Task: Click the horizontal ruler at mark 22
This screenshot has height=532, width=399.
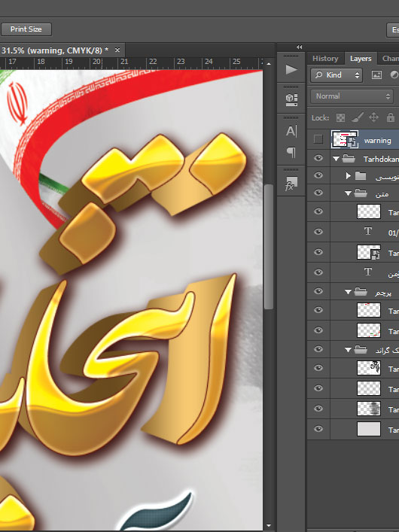Action: 153,62
